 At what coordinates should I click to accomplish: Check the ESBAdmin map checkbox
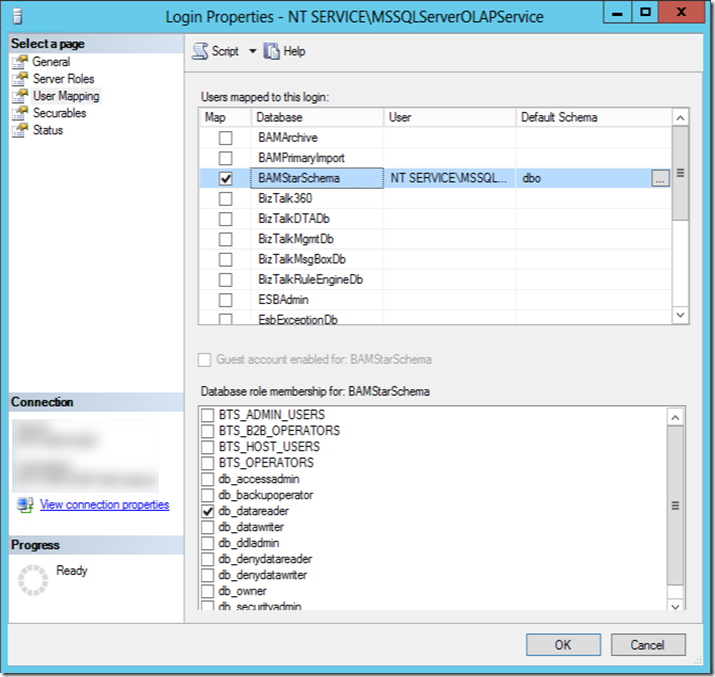click(225, 300)
